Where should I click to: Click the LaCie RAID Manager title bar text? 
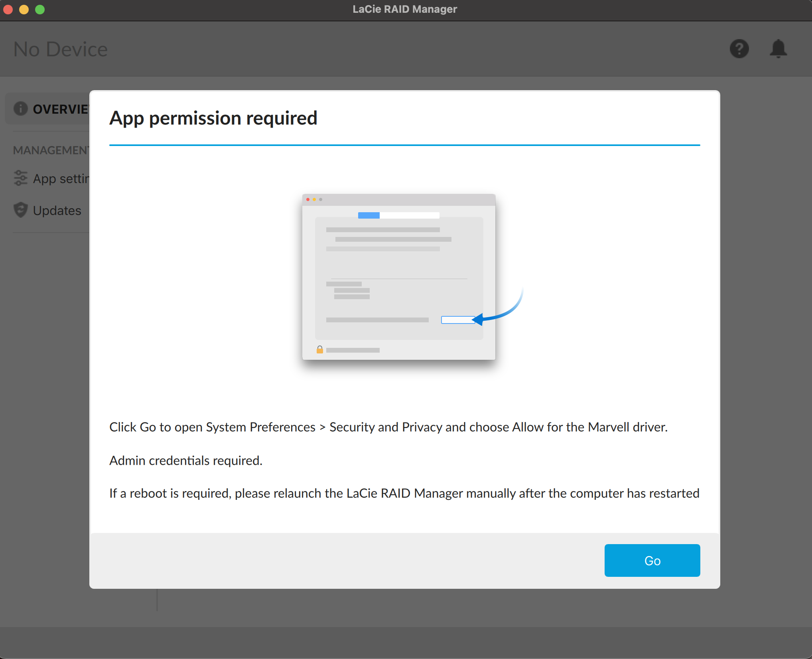(x=405, y=9)
